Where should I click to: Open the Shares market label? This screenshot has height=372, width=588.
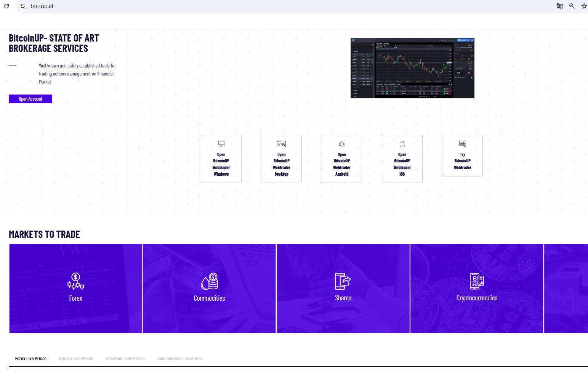[x=343, y=298]
